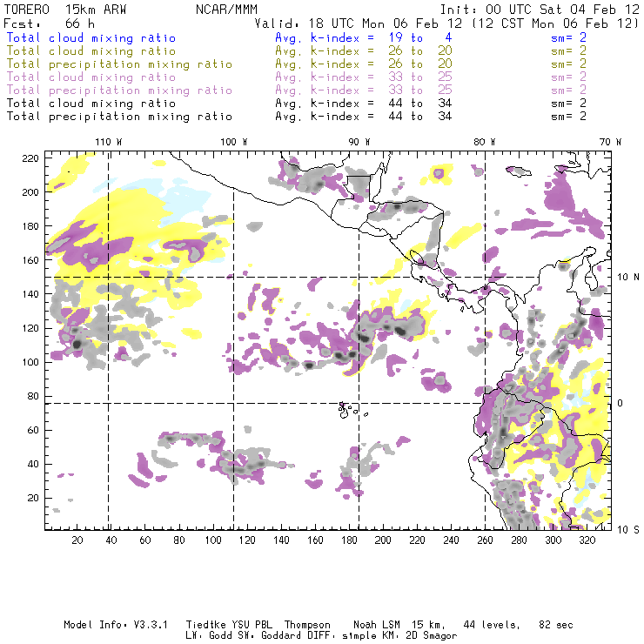Select the 100 tick on the horizontal axis

(x=213, y=540)
